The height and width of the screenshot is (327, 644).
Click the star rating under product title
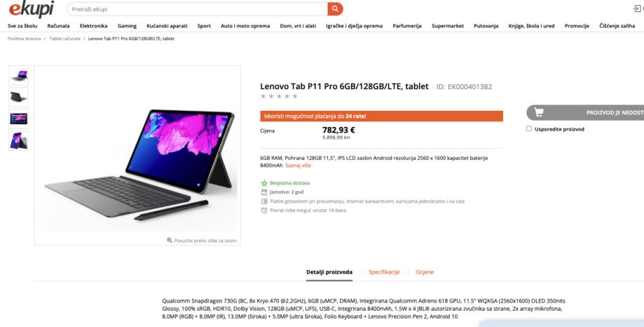(x=279, y=96)
